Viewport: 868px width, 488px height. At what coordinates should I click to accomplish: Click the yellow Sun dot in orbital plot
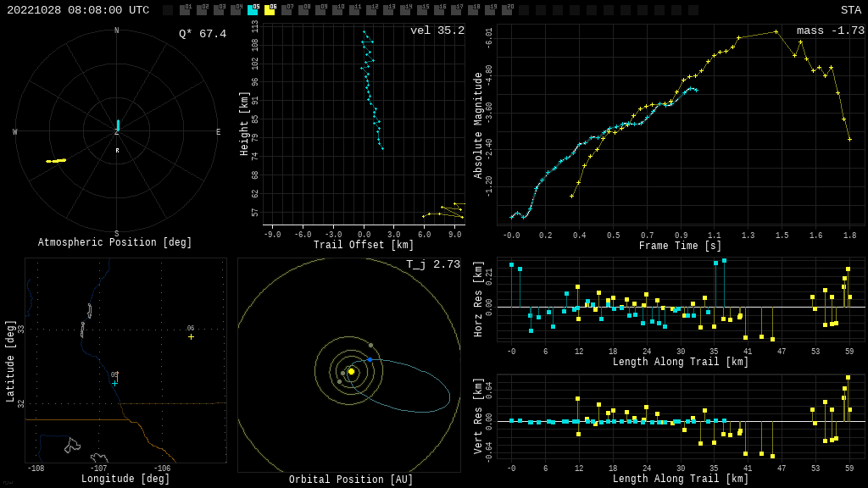click(351, 371)
